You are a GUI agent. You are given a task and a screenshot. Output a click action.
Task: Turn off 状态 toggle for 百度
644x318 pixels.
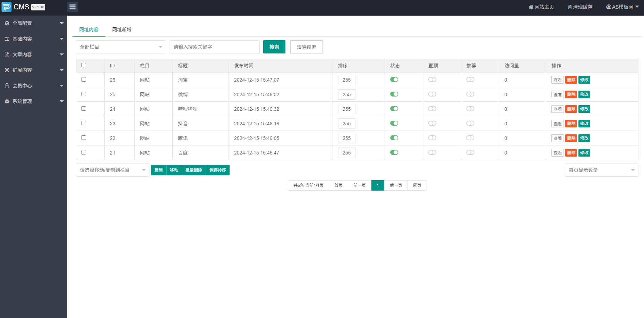point(394,152)
